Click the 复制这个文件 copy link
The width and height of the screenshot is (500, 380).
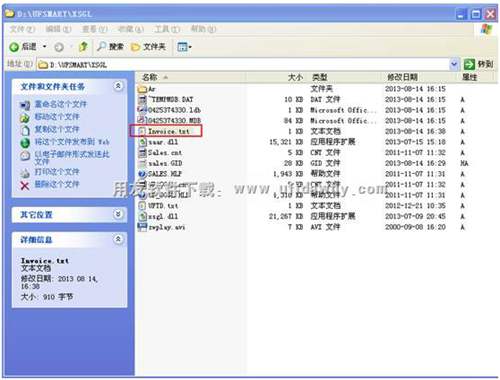pos(57,129)
